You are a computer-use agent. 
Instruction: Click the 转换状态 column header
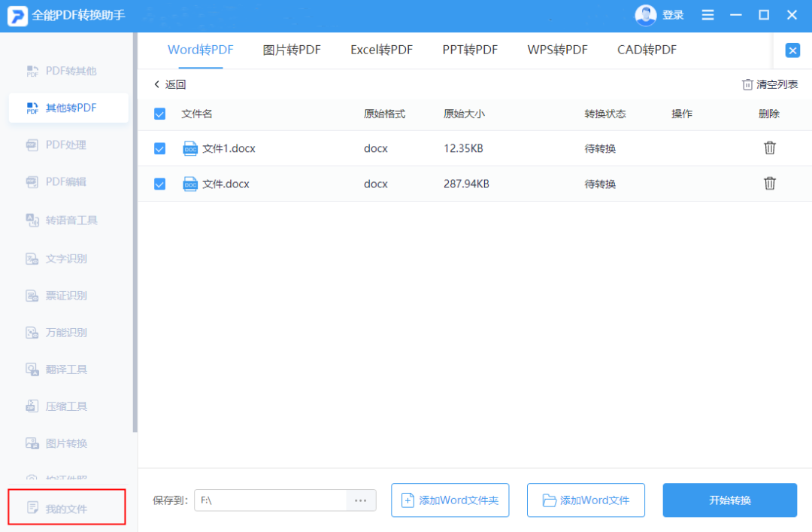pyautogui.click(x=604, y=114)
